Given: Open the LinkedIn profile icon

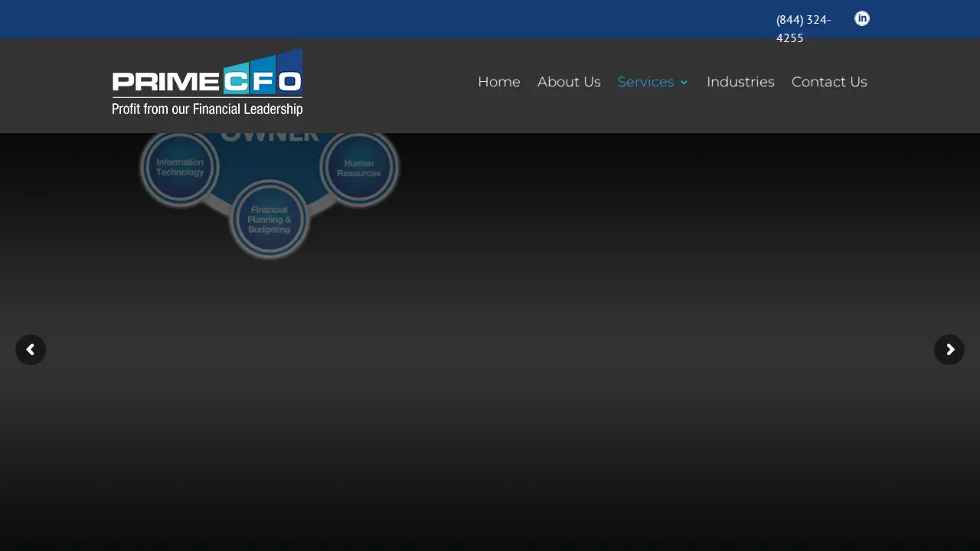Looking at the screenshot, I should [862, 18].
